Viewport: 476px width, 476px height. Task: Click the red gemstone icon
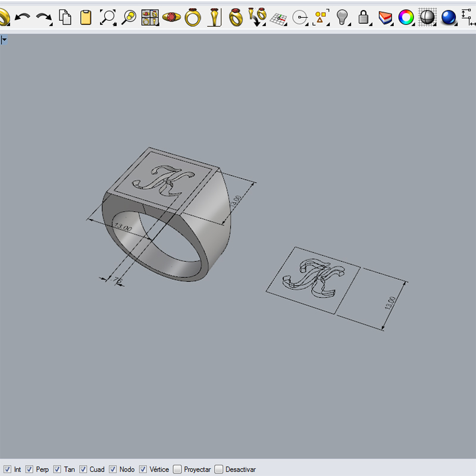coord(172,17)
